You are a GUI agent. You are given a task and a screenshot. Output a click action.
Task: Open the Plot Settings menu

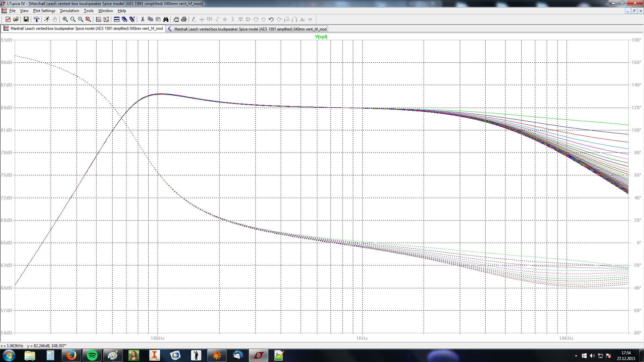click(44, 11)
